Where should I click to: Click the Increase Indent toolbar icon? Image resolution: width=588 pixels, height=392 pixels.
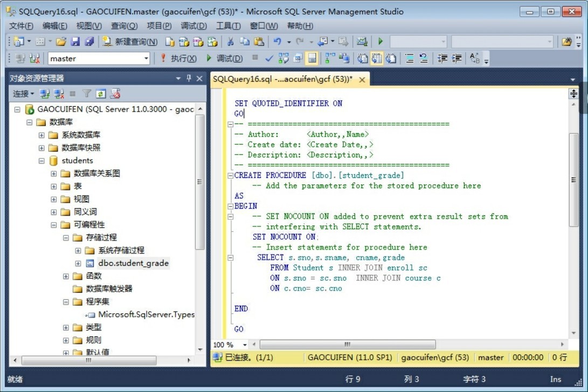point(457,58)
